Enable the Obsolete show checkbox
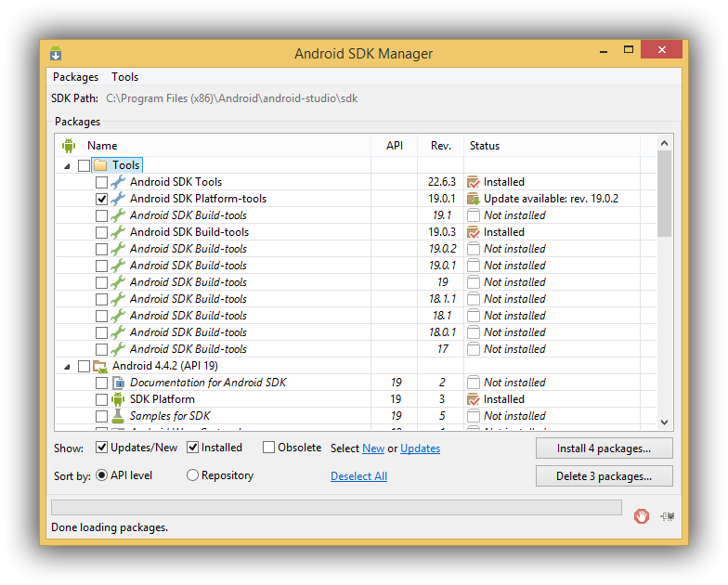This screenshot has height=585, width=728. coord(269,448)
